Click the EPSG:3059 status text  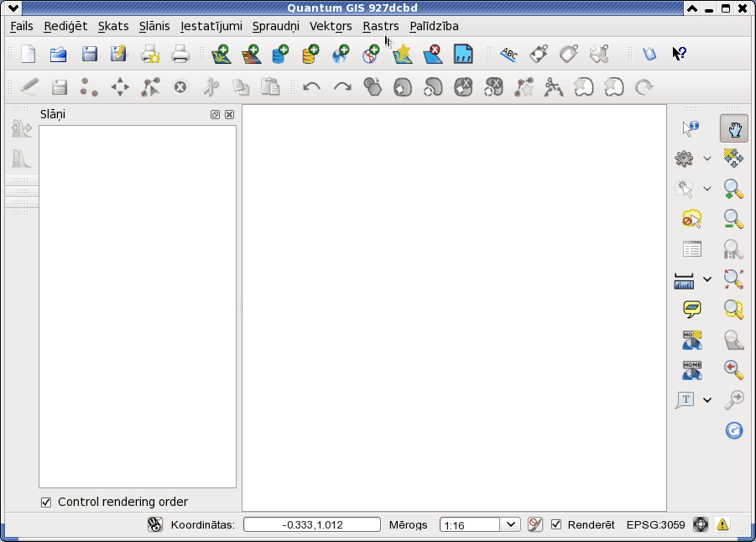coord(655,524)
